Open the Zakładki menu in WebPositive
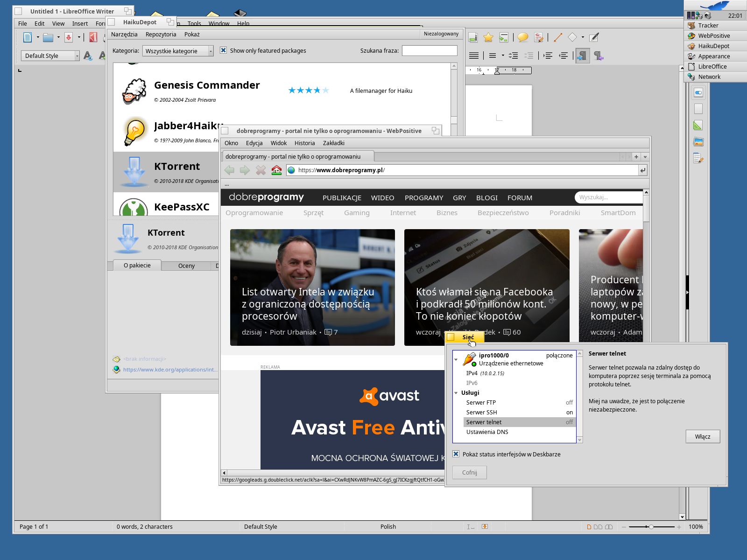747x560 pixels. [334, 143]
